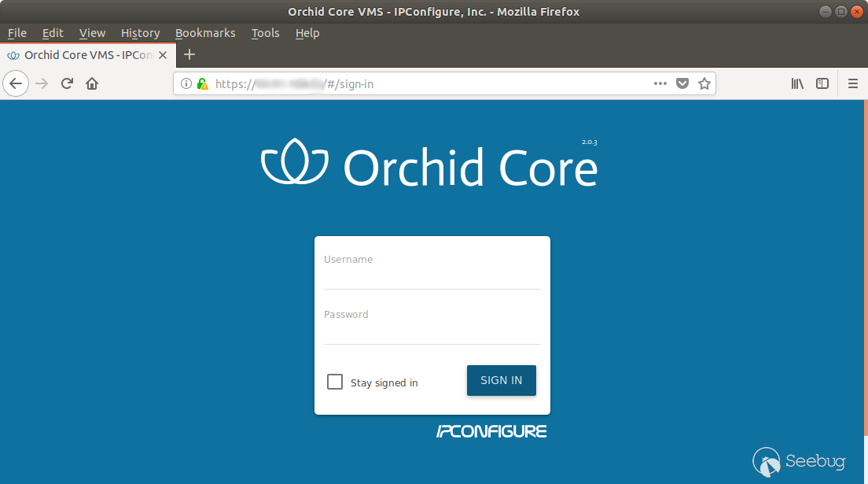Open the Help menu
Viewport: 868px width, 484px height.
(x=307, y=33)
